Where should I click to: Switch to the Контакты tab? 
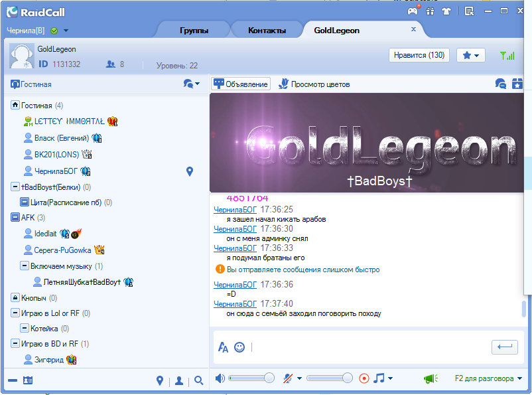click(x=267, y=31)
